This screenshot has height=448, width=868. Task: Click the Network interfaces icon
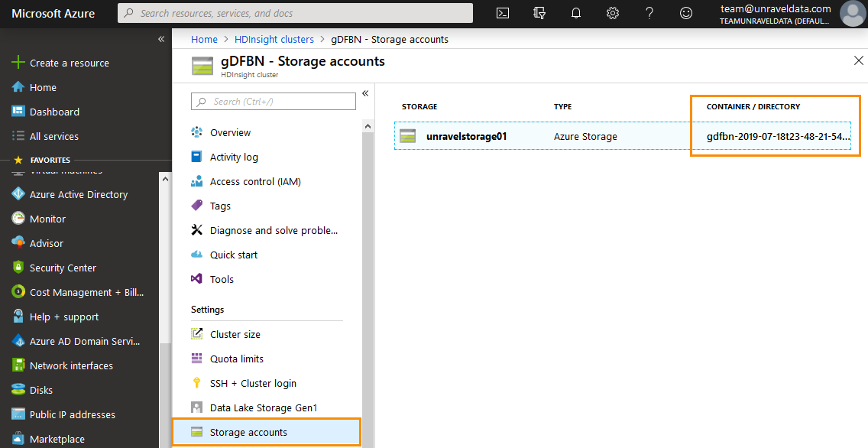18,365
